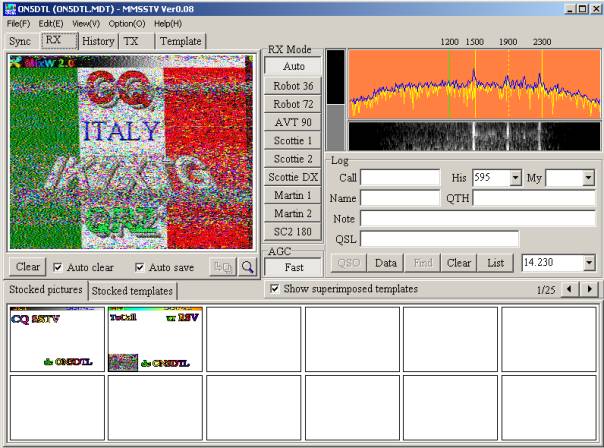Select the ToCall ur RSV stocked thumbnail
The width and height of the screenshot is (604, 448).
pos(155,339)
